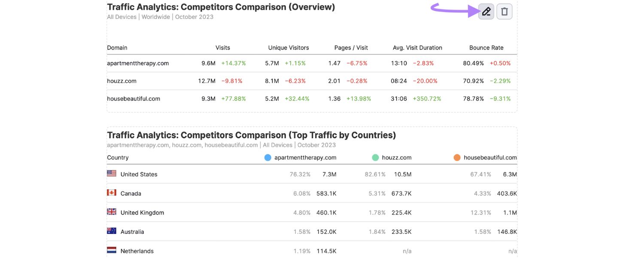Click the Australia flag icon
The height and width of the screenshot is (258, 644).
111,231
